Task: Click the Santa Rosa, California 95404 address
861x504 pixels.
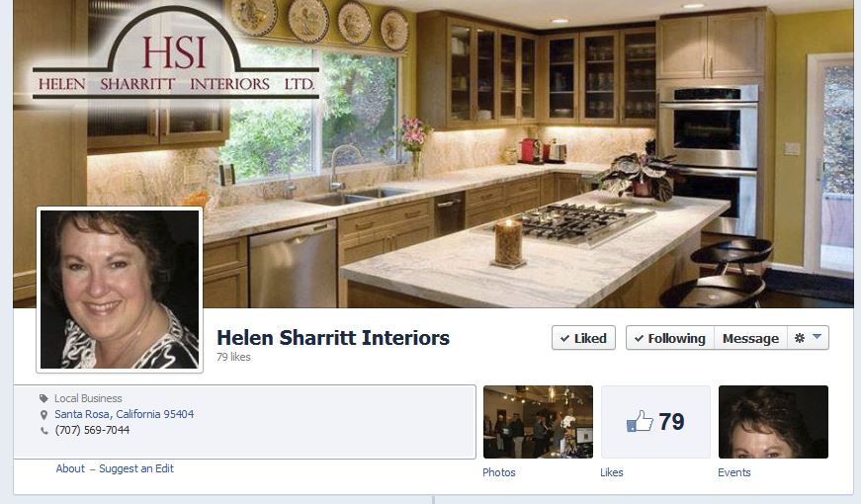Action: (125, 414)
